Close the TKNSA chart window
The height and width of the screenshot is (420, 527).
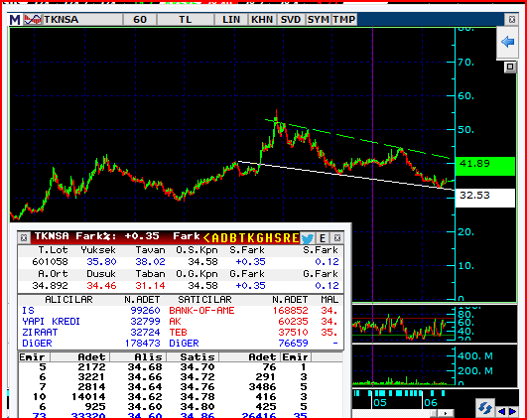click(x=511, y=20)
